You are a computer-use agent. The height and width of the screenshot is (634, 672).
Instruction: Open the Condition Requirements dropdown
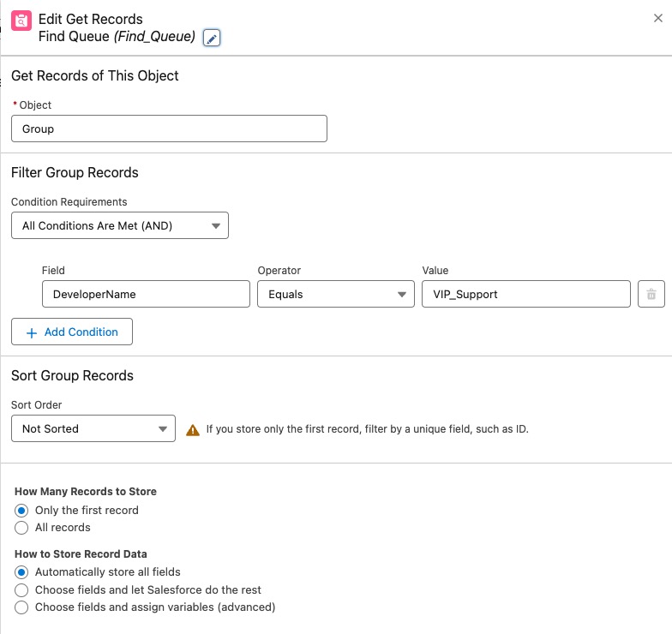tap(120, 225)
